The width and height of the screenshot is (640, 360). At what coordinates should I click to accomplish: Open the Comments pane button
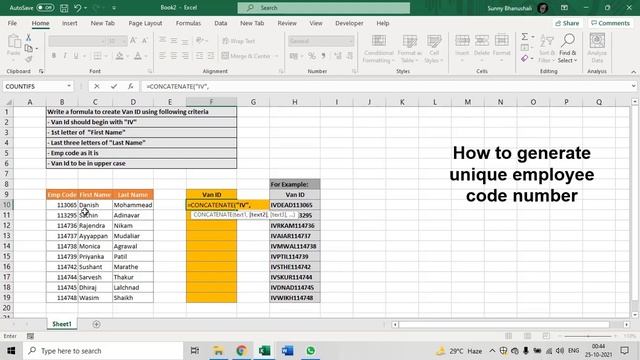[610, 23]
